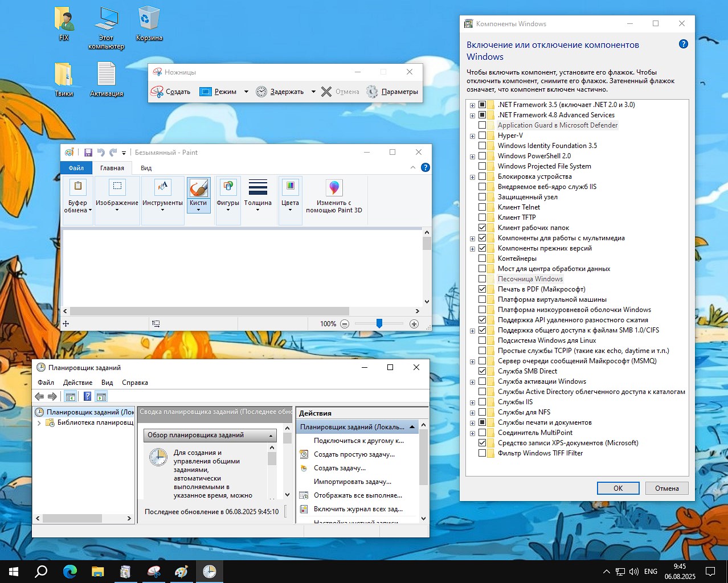This screenshot has width=728, height=583.
Task: Click back arrow in Планировщик заданий toolbar
Action: [39, 397]
